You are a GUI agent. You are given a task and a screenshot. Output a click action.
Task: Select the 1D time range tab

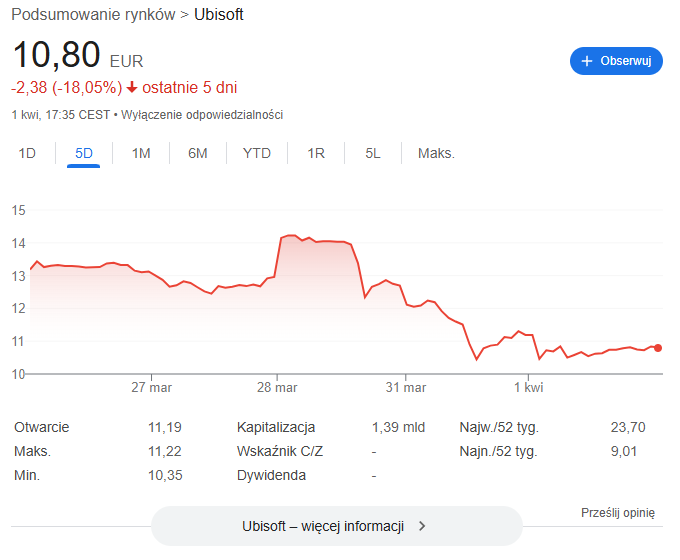28,153
